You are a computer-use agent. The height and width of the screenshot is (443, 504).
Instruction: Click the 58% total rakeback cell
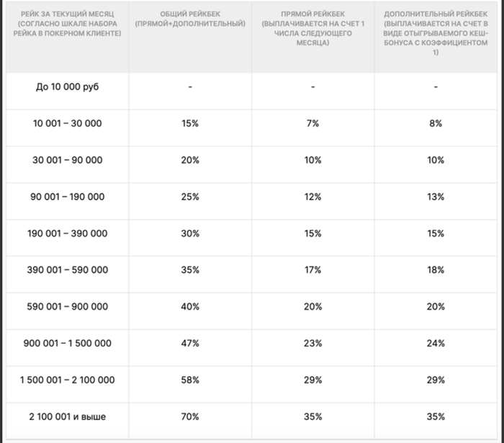[190, 380]
